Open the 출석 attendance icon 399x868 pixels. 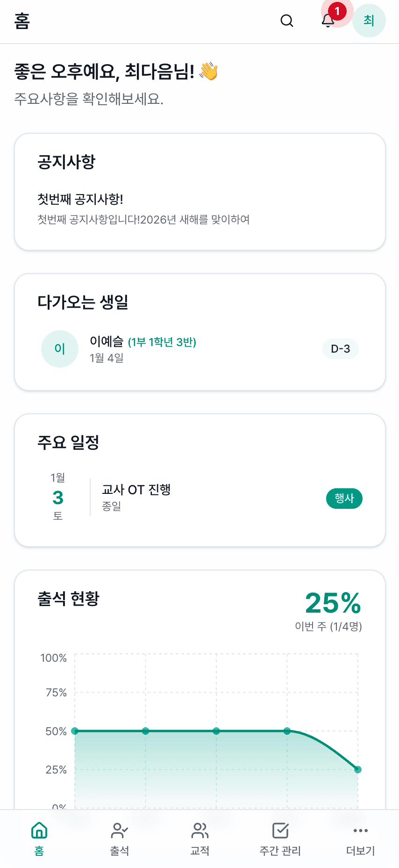[x=119, y=831]
